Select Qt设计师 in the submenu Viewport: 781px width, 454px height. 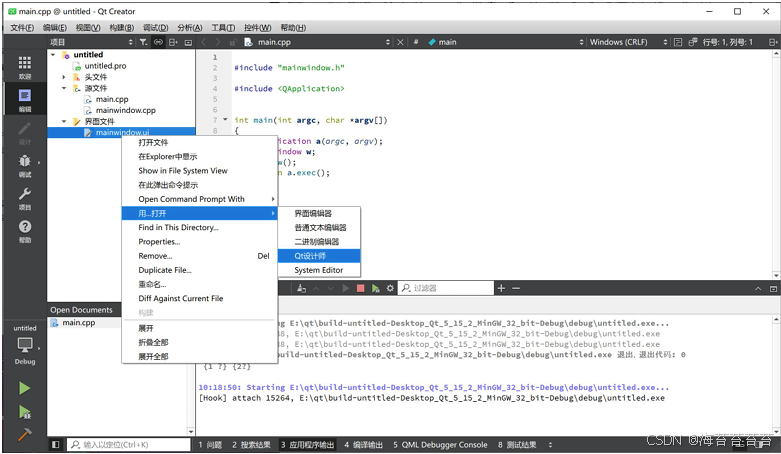pos(319,256)
